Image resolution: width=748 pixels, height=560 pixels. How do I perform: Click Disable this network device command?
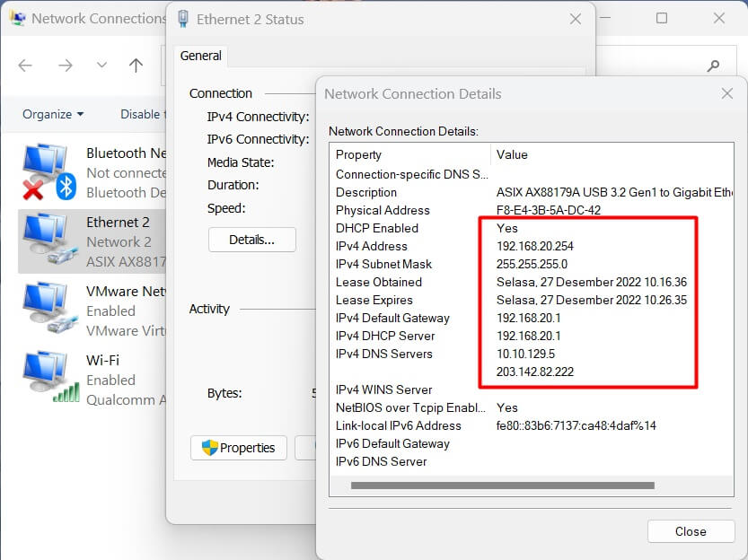coord(141,114)
